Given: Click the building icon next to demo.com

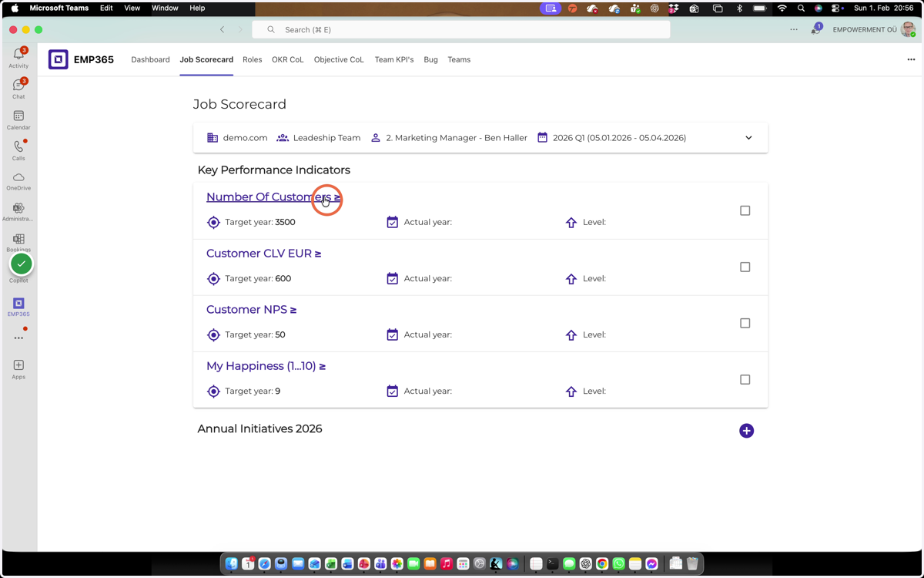Looking at the screenshot, I should point(213,137).
